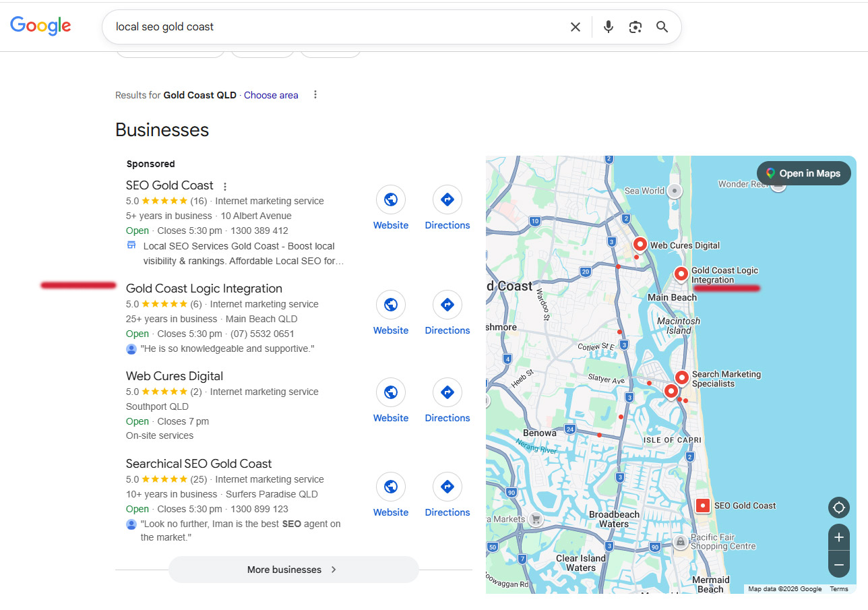
Task: Open Web Cures Digital listing title
Action: pyautogui.click(x=175, y=376)
